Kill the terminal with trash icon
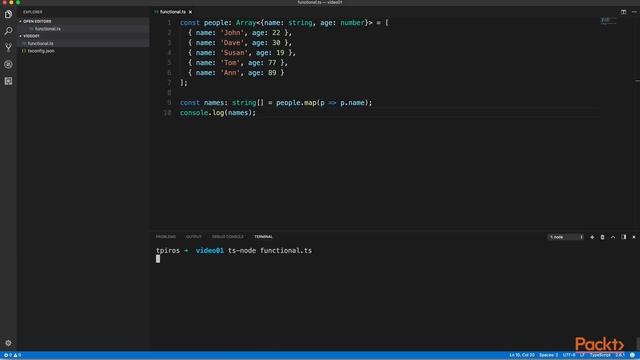Viewport: 640px width, 360px height. coord(602,237)
